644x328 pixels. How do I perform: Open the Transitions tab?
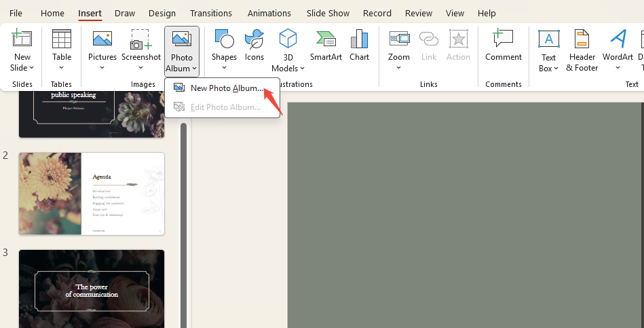click(211, 13)
